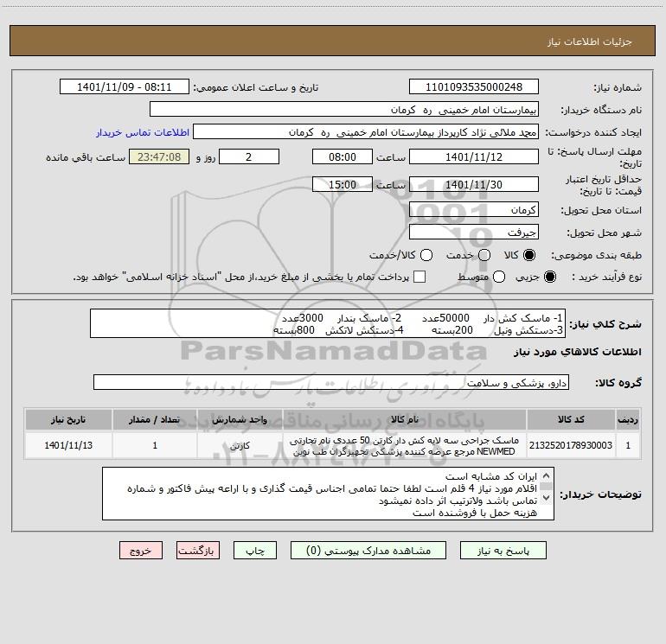
Task: Click the نام کالا column header
Action: click(x=405, y=420)
